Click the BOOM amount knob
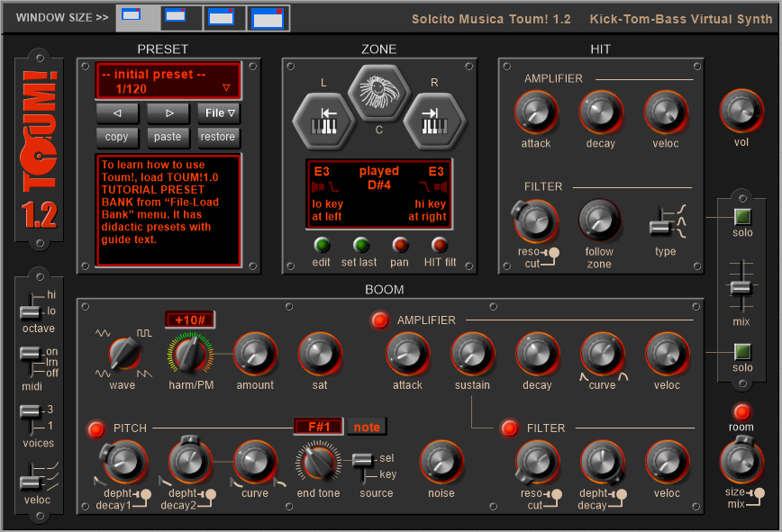 click(255, 354)
